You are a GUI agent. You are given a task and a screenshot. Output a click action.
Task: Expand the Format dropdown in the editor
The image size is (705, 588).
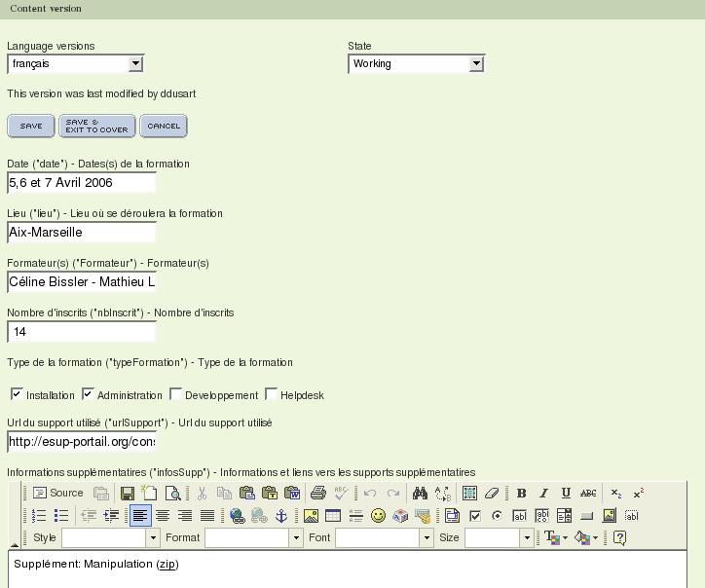tap(296, 537)
